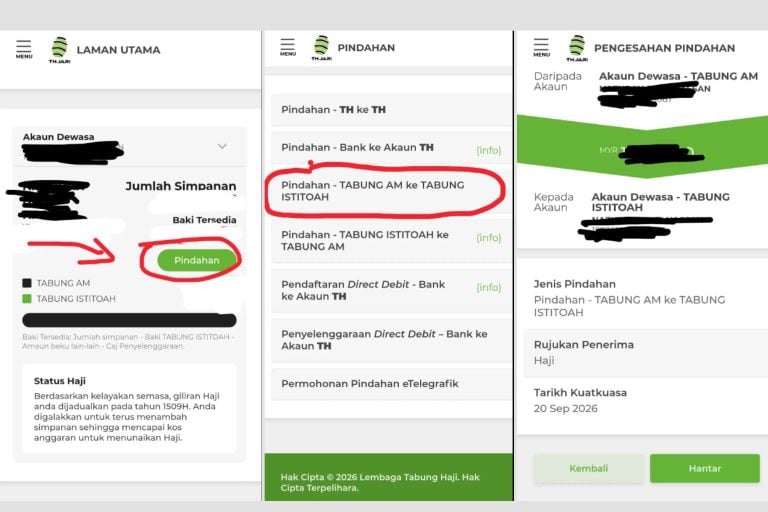Screen dimensions: 768x512
Task: Click the Jenis Pindahan label
Action: point(575,284)
